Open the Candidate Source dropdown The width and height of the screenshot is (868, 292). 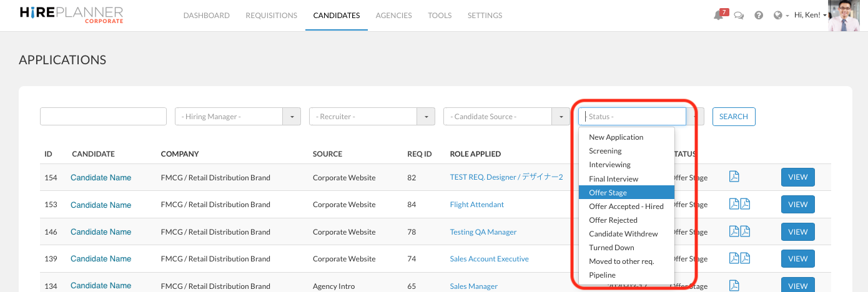coord(560,117)
